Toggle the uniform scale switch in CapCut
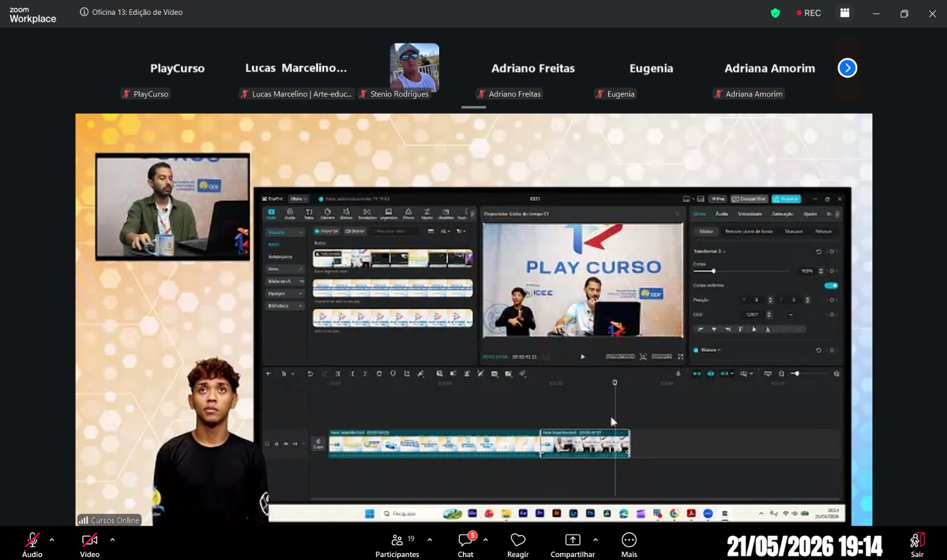The width and height of the screenshot is (947, 560). click(831, 285)
